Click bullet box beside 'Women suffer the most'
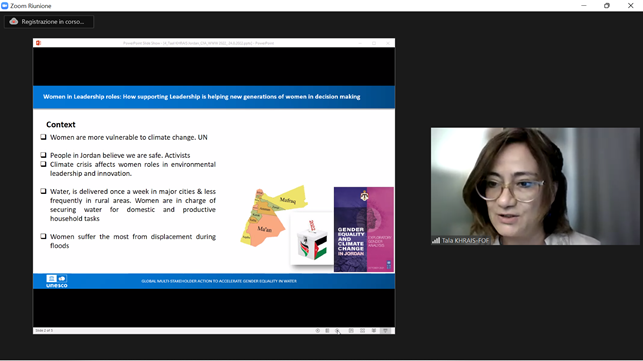This screenshot has width=643, height=361. pyautogui.click(x=43, y=236)
